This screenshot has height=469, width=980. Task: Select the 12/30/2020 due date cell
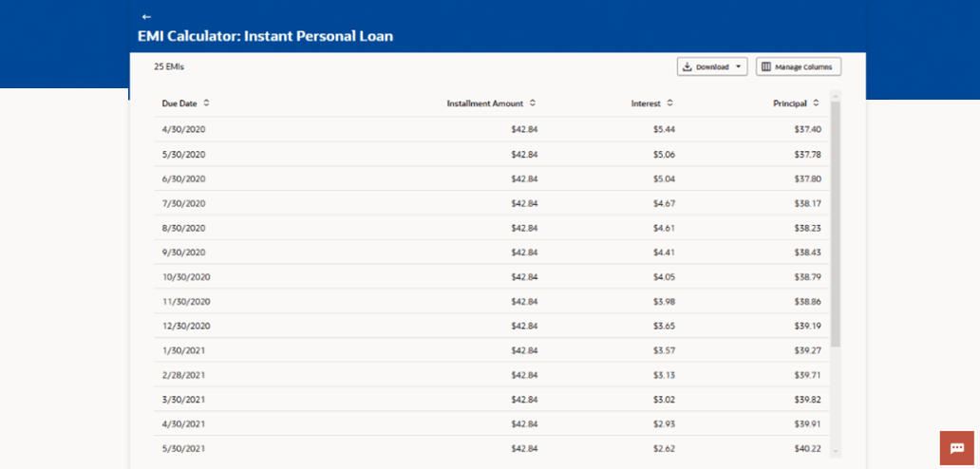pyautogui.click(x=186, y=326)
